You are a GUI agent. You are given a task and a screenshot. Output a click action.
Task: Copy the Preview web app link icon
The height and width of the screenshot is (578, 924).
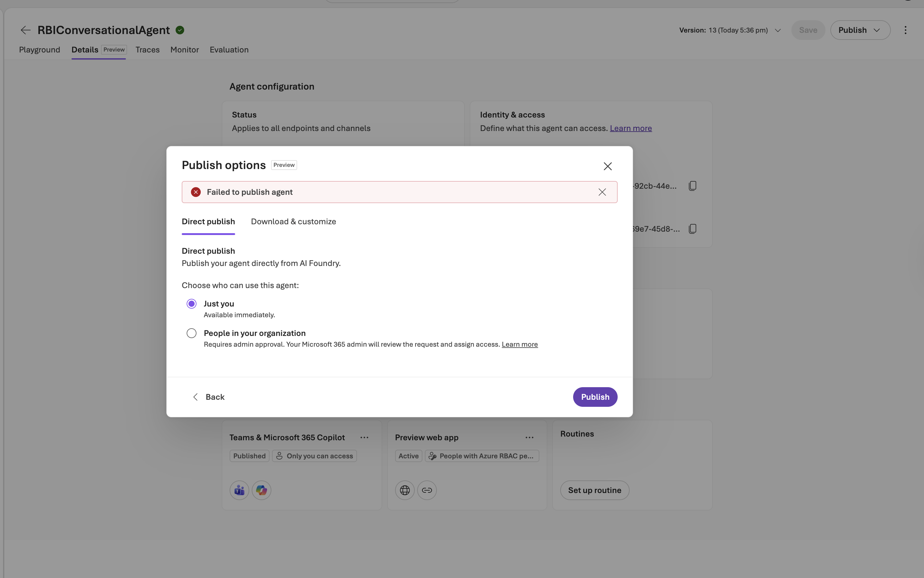pos(427,490)
